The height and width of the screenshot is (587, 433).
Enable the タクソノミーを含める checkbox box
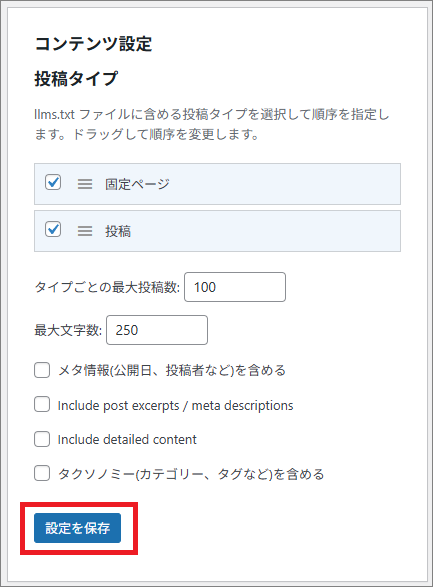tap(42, 473)
